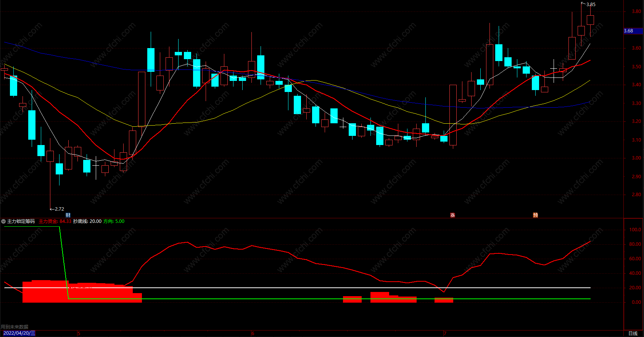
Task: Click month marker 7 on time axis
Action: click(x=445, y=334)
